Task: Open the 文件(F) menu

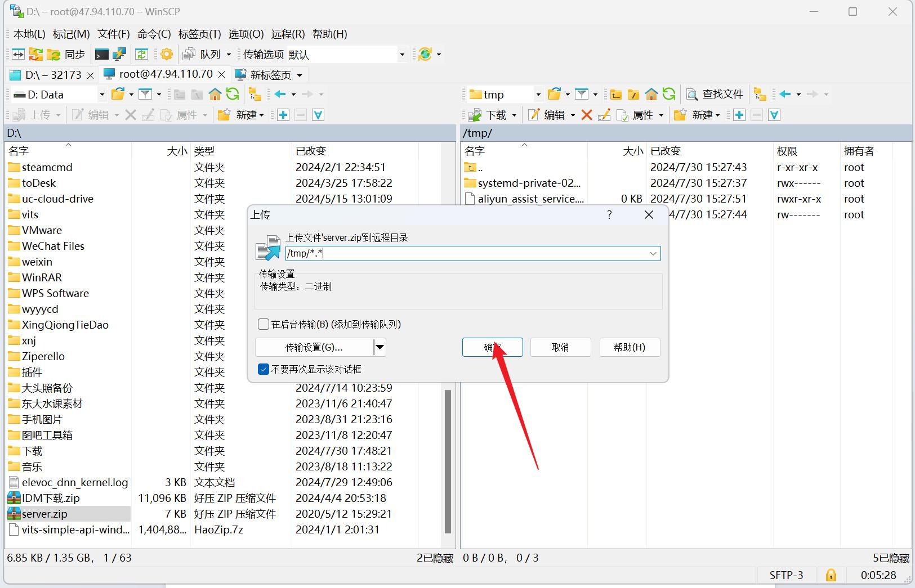Action: (x=113, y=34)
